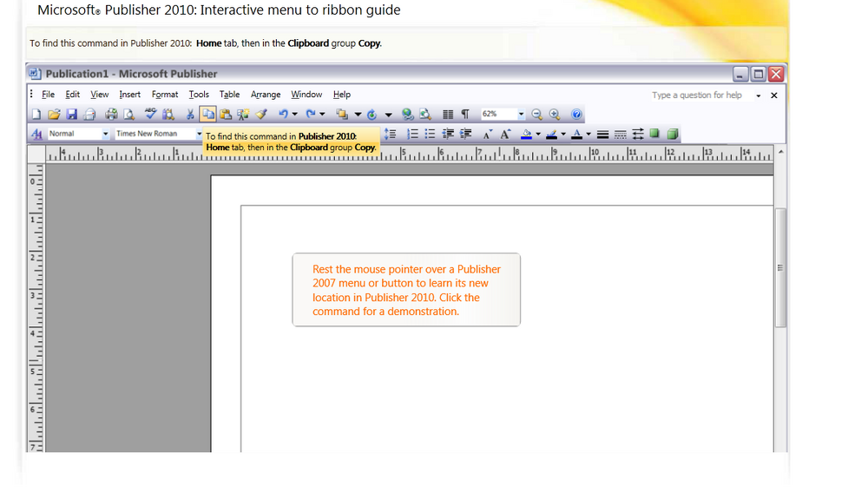The width and height of the screenshot is (868, 493).
Task: Click the highlighted Copy icon
Action: pyautogui.click(x=207, y=115)
